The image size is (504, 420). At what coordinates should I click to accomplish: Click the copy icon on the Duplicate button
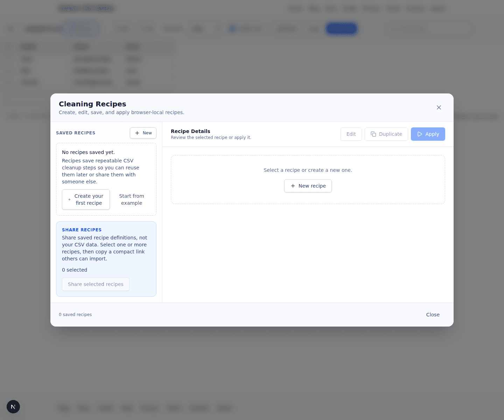pyautogui.click(x=374, y=134)
